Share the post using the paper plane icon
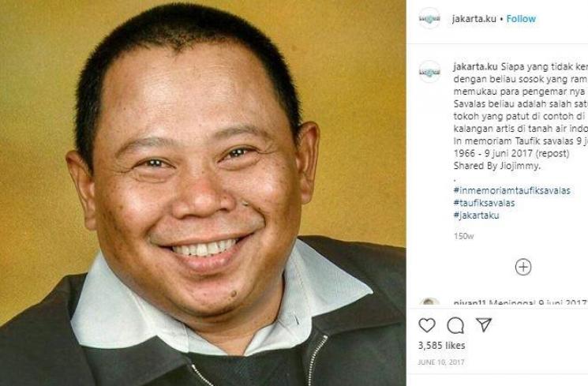 [484, 324]
